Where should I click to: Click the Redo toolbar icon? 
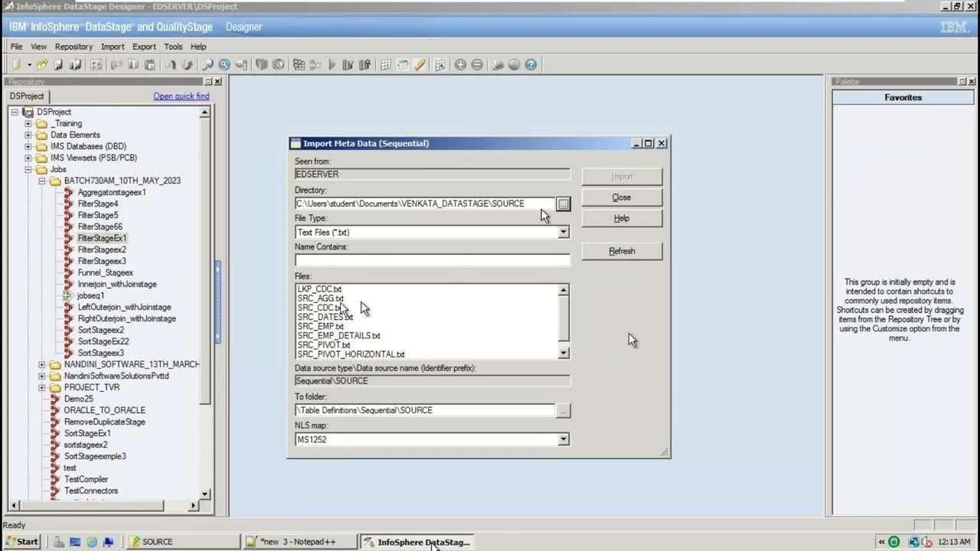pyautogui.click(x=188, y=65)
